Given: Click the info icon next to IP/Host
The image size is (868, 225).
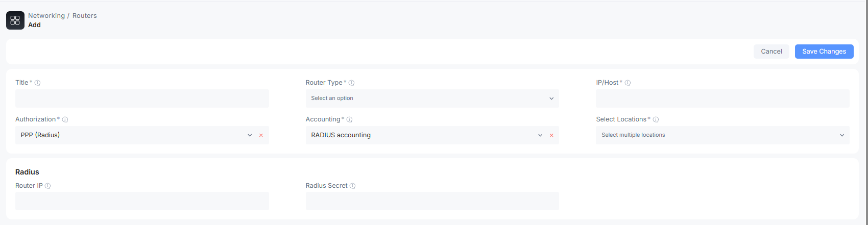Looking at the screenshot, I should click(628, 83).
